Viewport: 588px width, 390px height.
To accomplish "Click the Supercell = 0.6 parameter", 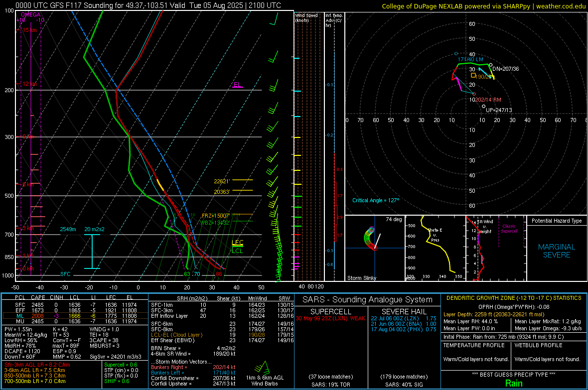I will 121,365.
